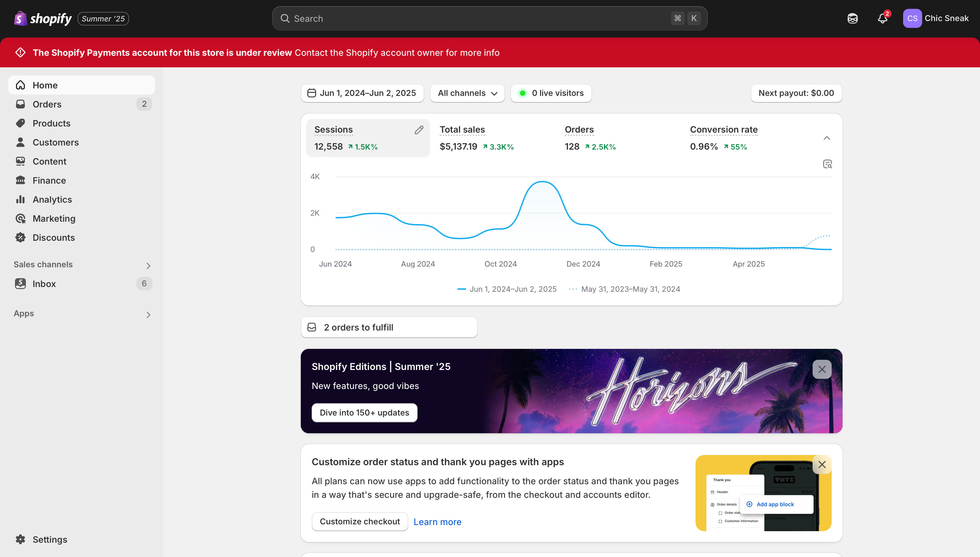
Task: Click Customize checkout button
Action: [359, 521]
